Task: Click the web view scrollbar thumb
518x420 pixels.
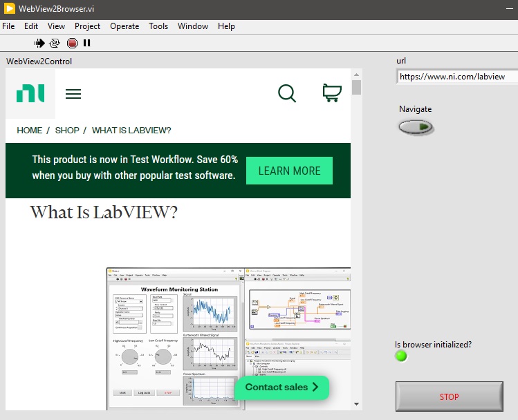Action: click(356, 88)
